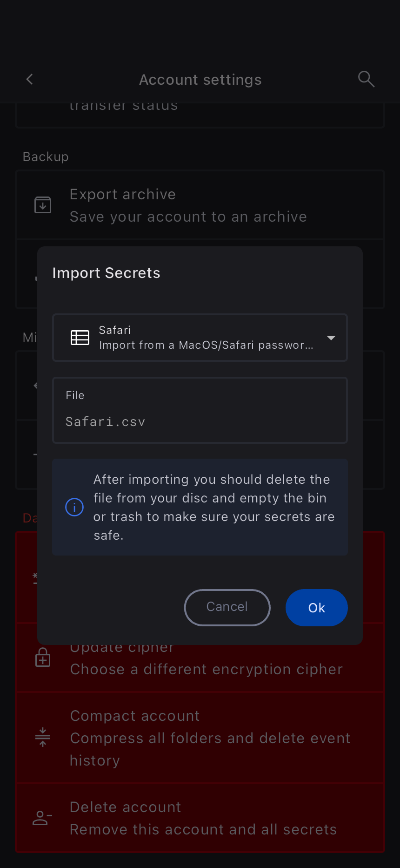The image size is (400, 868).
Task: Select "Save your account to an archive"
Action: coord(188,217)
